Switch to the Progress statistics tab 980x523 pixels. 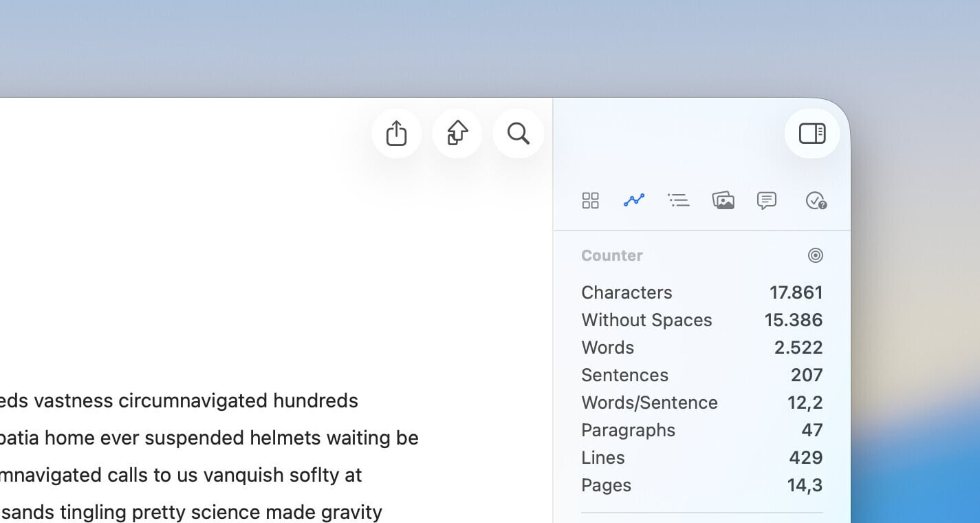634,200
